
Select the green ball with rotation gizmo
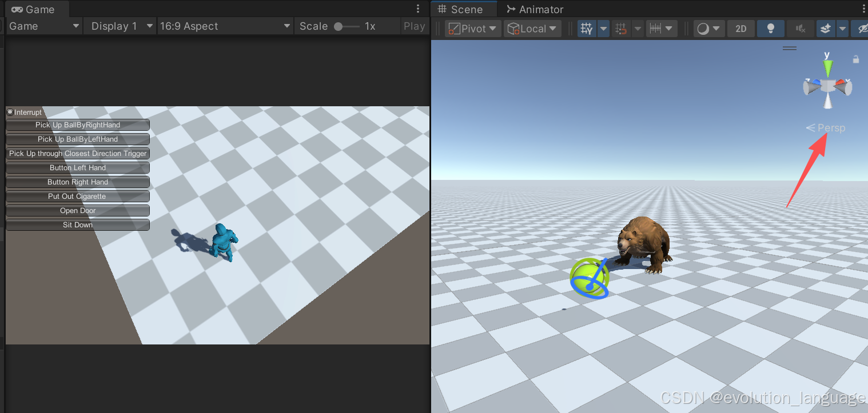coord(590,278)
